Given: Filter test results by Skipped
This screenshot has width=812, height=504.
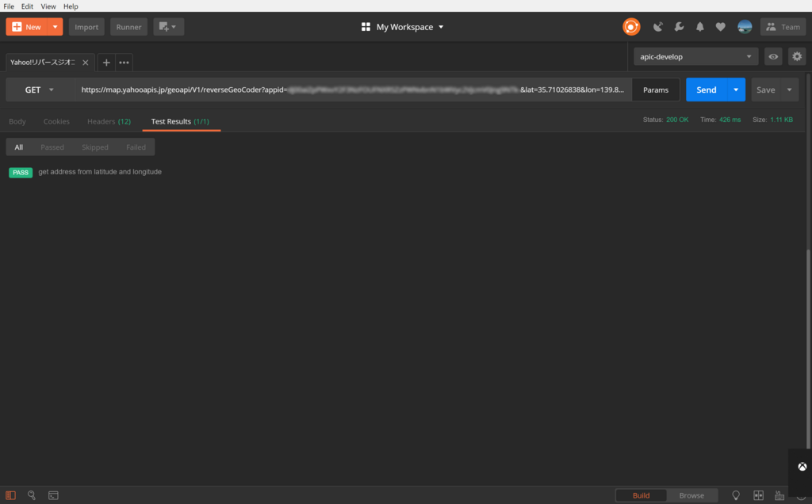Looking at the screenshot, I should (95, 147).
